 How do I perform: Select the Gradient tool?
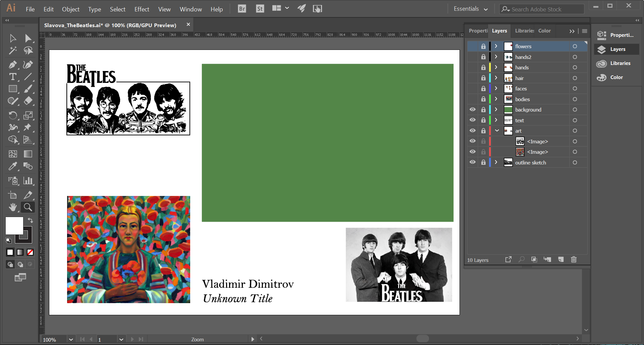tap(28, 154)
